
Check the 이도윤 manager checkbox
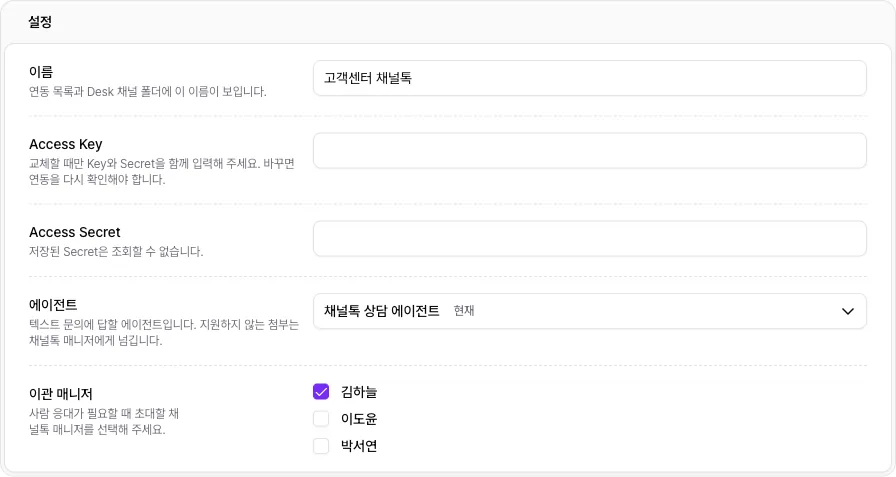321,419
